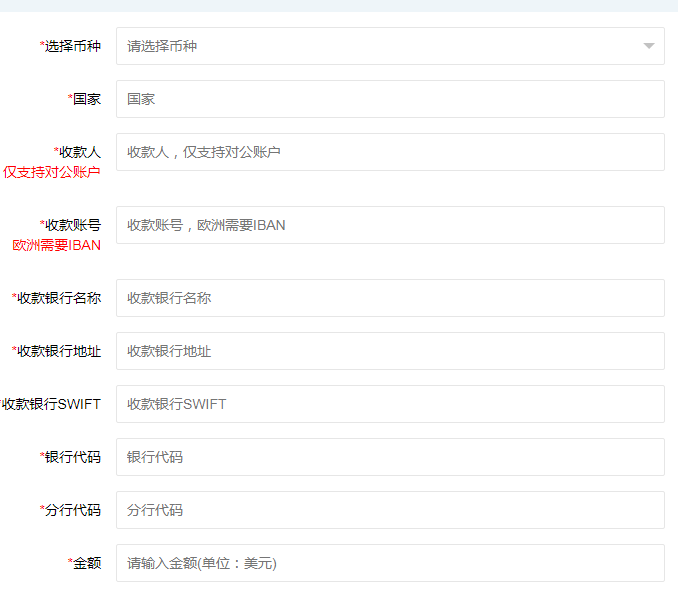
Task: Click the 收款人 payee input box
Action: (x=390, y=152)
